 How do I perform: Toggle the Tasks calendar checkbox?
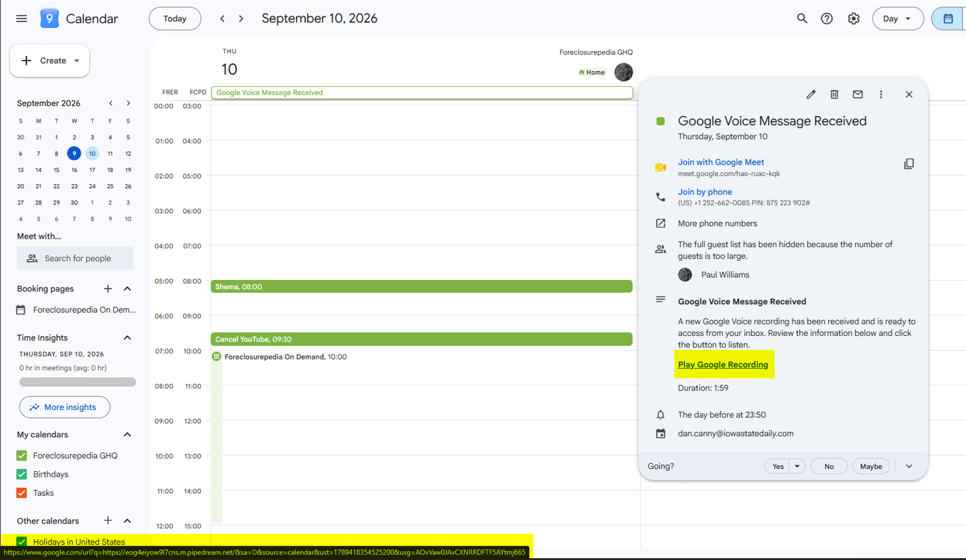[x=22, y=493]
